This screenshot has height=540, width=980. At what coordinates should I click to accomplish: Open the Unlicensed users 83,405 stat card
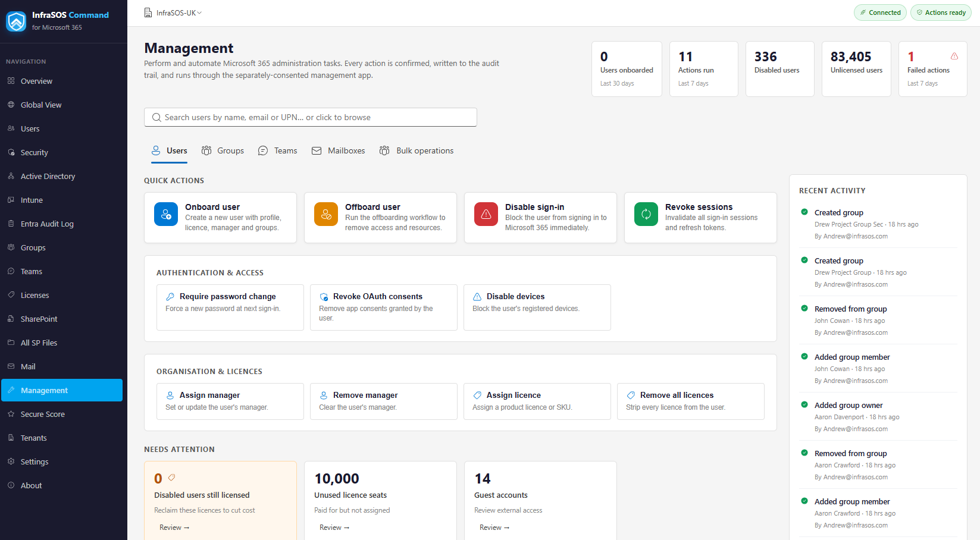pyautogui.click(x=856, y=69)
